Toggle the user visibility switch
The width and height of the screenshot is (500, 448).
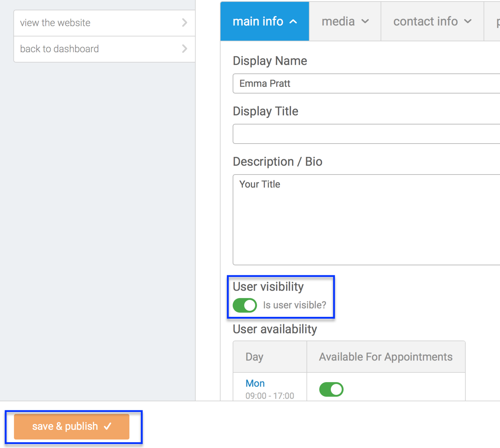coord(245,305)
